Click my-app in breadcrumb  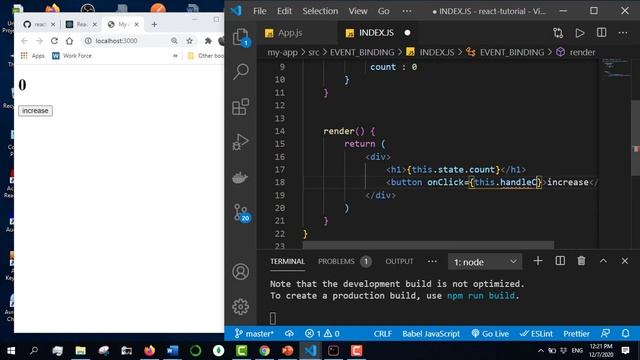282,52
